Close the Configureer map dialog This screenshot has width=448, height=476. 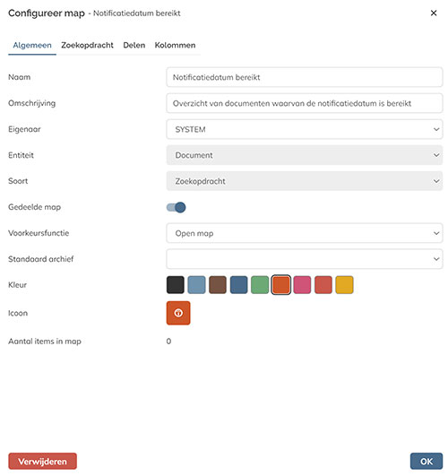coord(434,13)
